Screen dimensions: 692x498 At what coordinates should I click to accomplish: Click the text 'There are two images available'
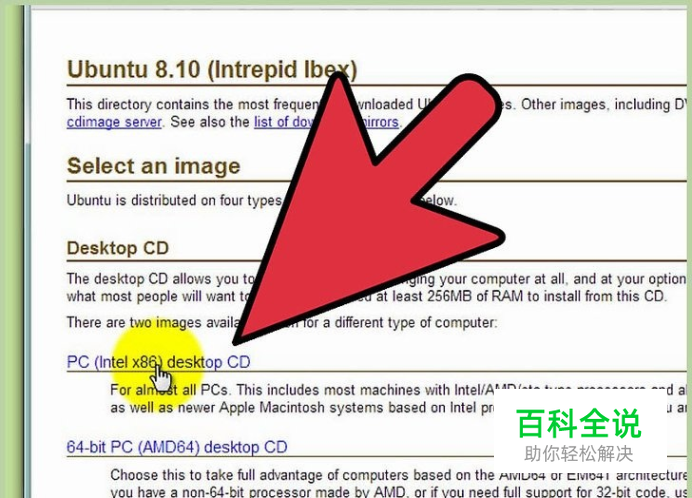point(154,323)
